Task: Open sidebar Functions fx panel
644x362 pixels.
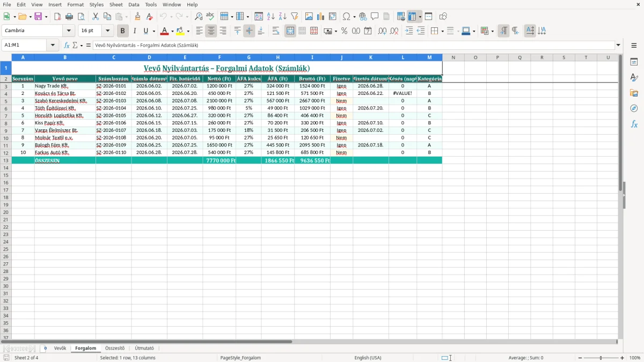Action: point(634,124)
